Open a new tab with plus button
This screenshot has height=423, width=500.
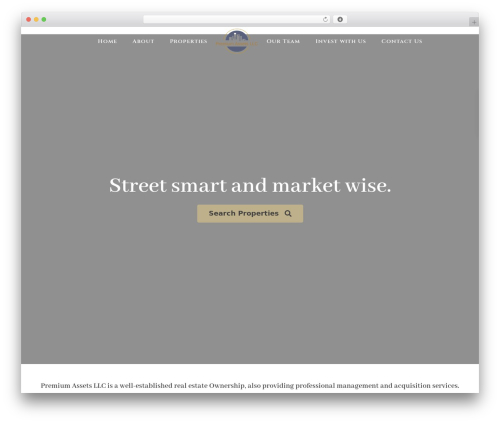coord(474,22)
